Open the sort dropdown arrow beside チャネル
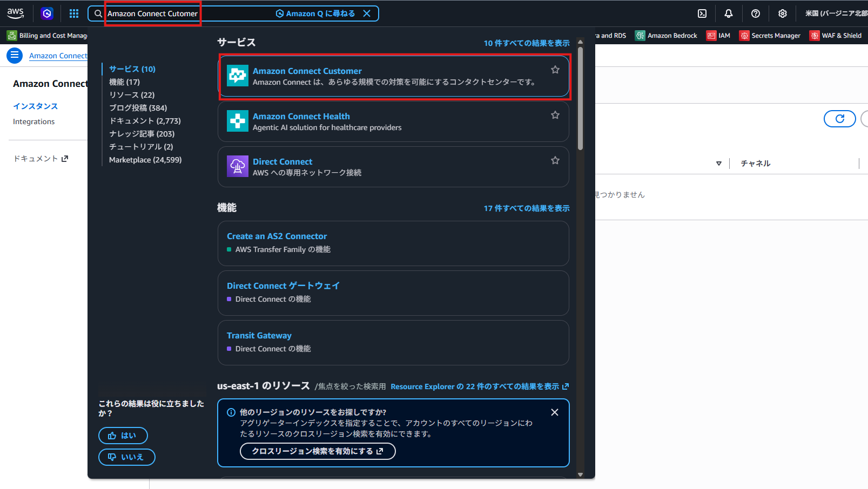 click(x=719, y=164)
